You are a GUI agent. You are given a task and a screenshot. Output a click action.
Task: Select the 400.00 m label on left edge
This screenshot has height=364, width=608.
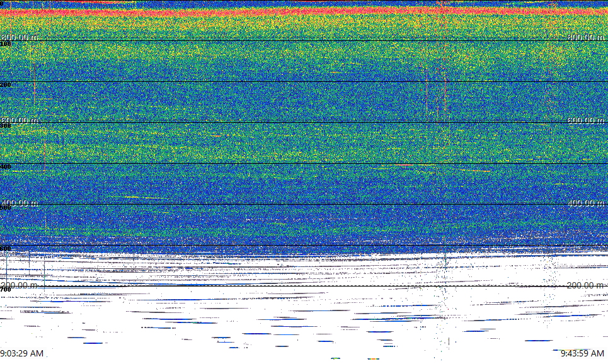coord(19,203)
